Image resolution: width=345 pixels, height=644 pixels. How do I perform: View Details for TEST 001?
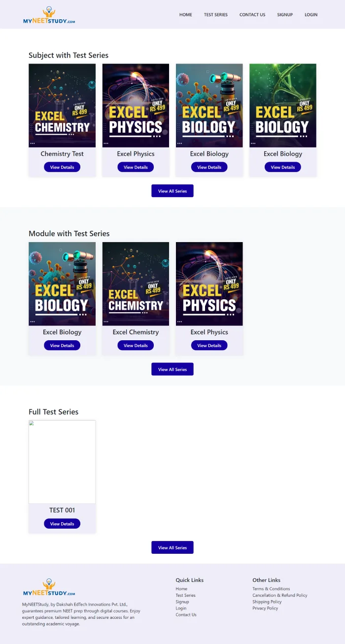[62, 524]
